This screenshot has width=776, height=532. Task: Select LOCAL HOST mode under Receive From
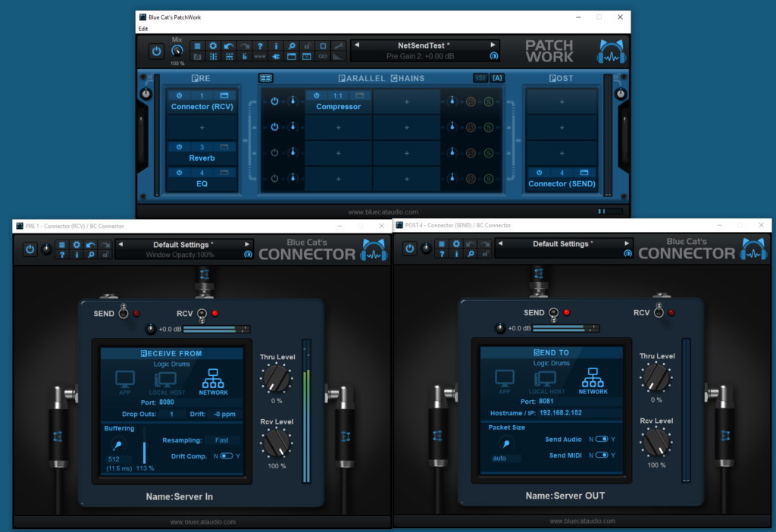[167, 383]
